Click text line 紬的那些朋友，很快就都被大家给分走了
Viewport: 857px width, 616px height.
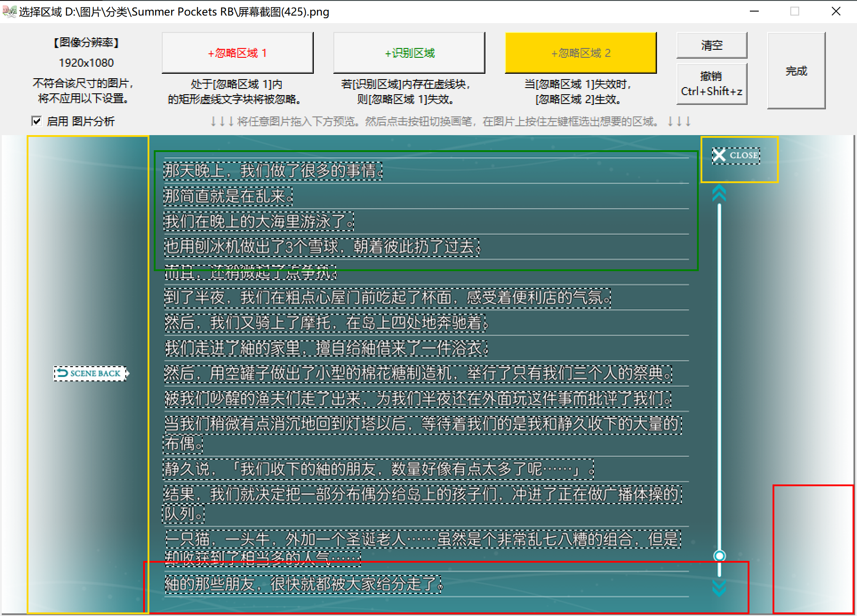coord(303,584)
